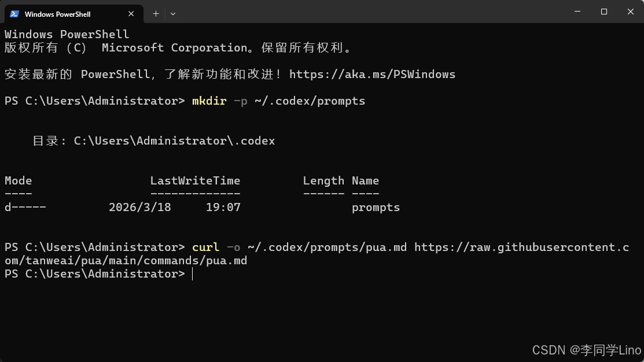Click the Length column header

pyautogui.click(x=323, y=181)
